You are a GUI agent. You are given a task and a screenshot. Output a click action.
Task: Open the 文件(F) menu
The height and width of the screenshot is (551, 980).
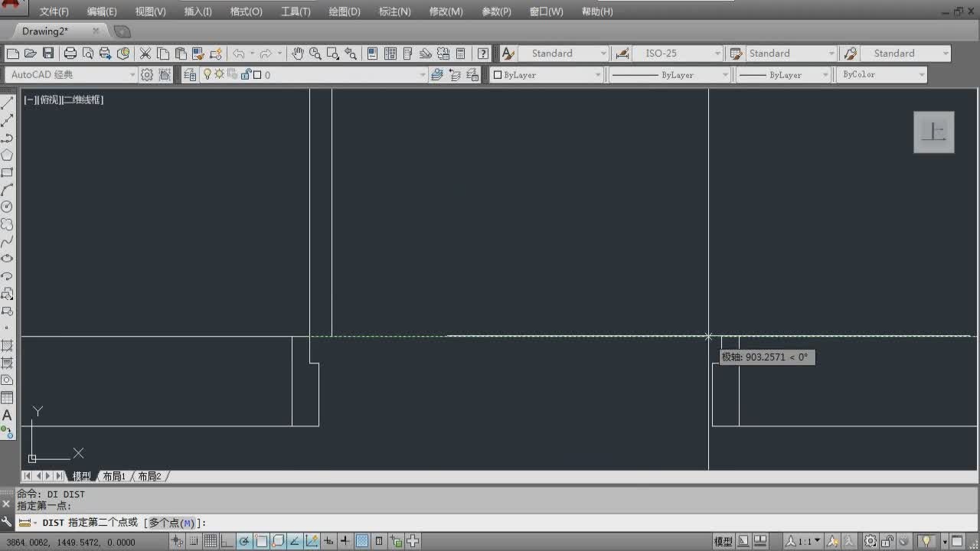point(54,11)
